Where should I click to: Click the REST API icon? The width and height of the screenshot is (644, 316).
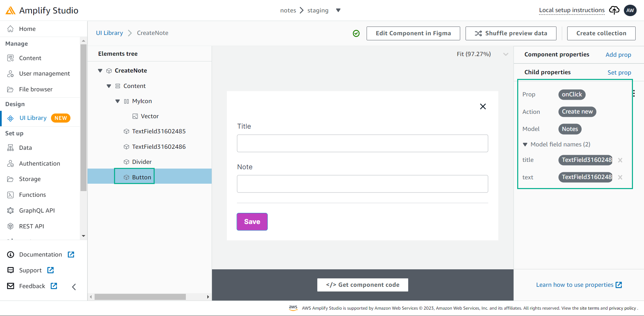(x=10, y=226)
